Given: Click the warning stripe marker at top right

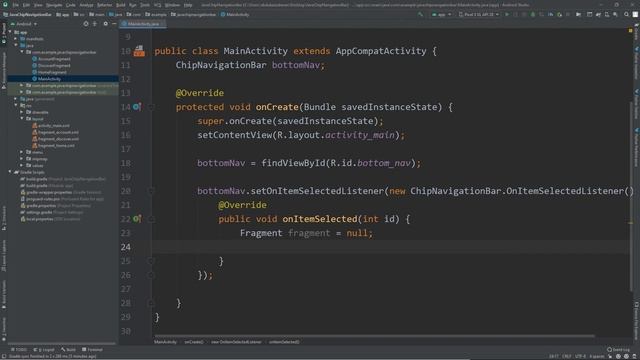Looking at the screenshot, I should pyautogui.click(x=631, y=31).
